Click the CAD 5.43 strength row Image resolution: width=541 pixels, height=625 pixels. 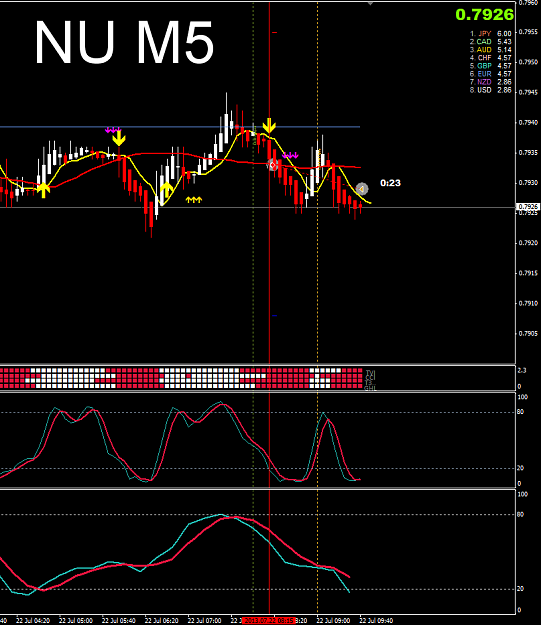coord(490,42)
